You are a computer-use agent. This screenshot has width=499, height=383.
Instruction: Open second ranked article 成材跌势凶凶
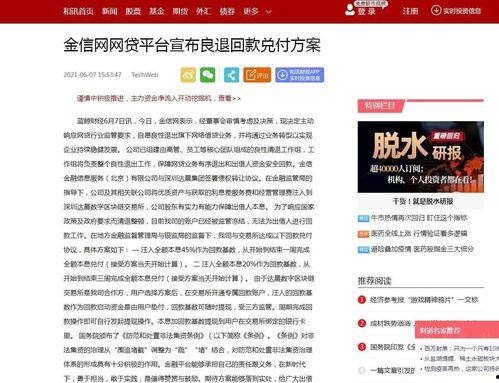pyautogui.click(x=390, y=323)
